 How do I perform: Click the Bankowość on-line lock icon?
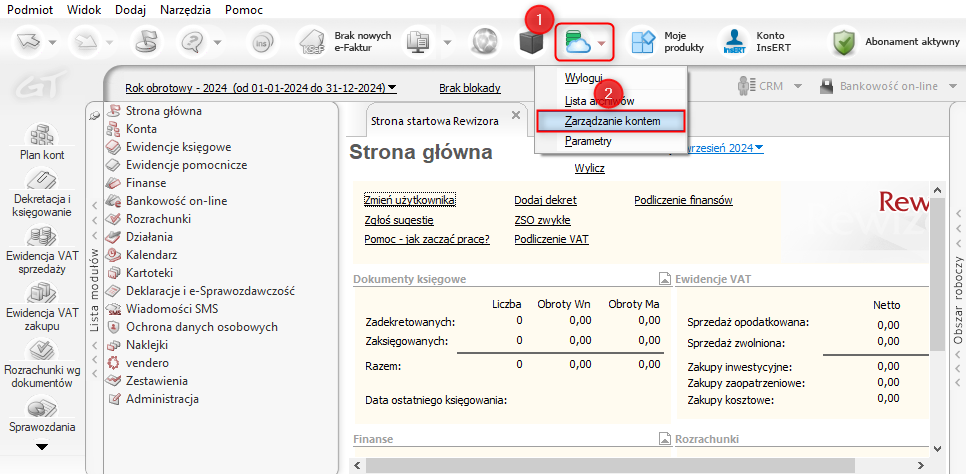(827, 86)
